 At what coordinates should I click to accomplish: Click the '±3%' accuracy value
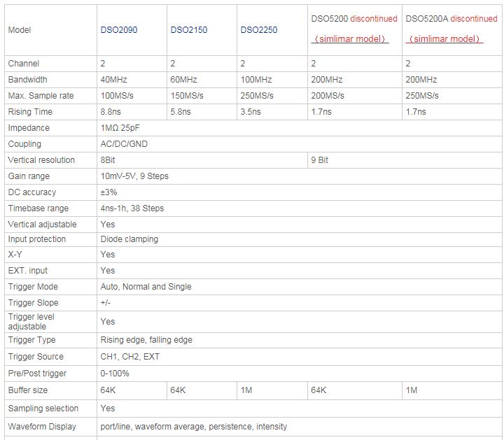108,192
